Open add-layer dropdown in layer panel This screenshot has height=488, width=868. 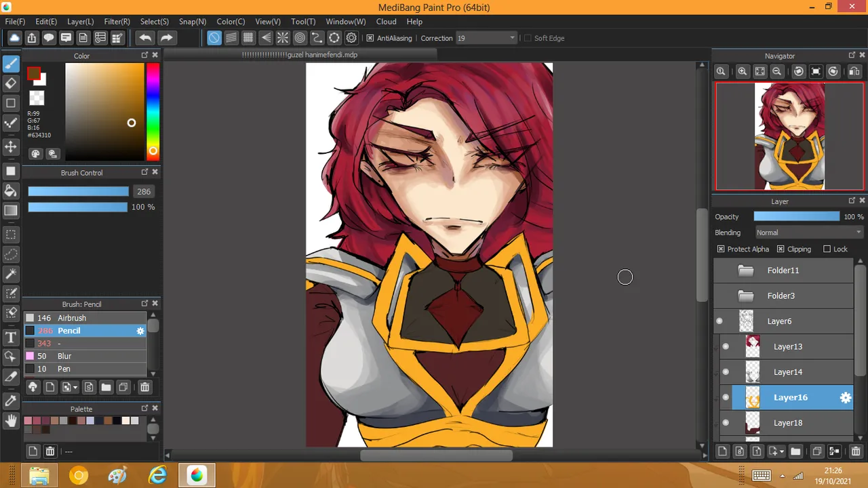point(776,451)
